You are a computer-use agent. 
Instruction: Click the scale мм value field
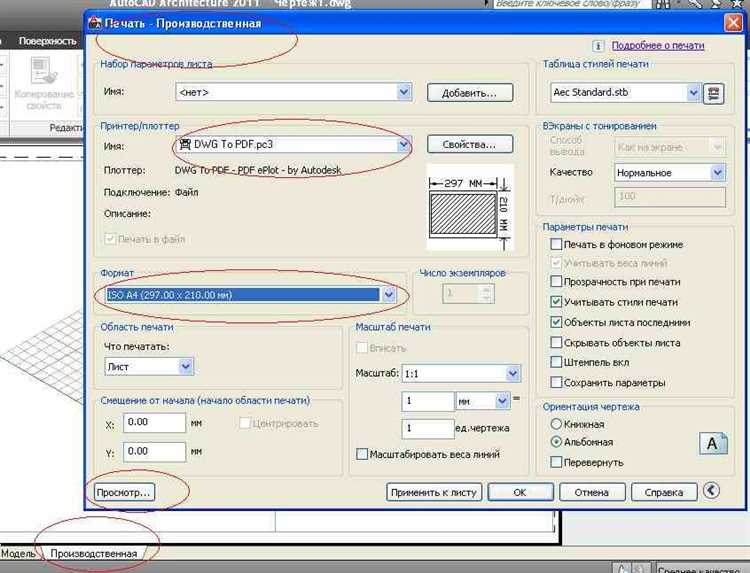click(427, 401)
